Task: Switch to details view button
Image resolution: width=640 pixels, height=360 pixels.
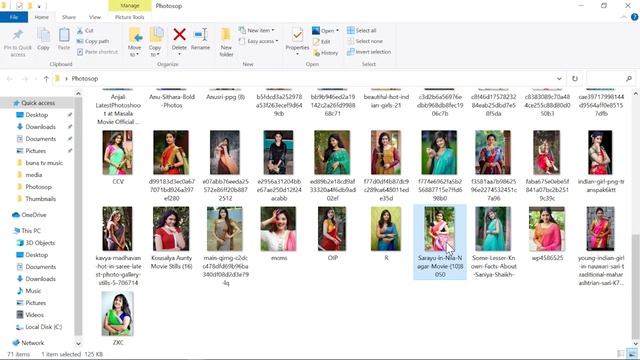Action: coord(621,354)
